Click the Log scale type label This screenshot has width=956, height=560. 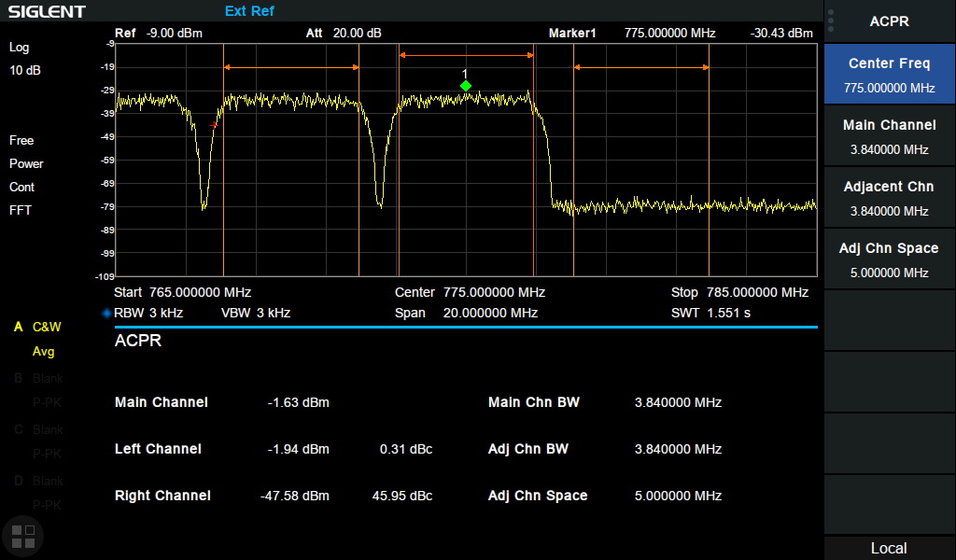click(20, 47)
